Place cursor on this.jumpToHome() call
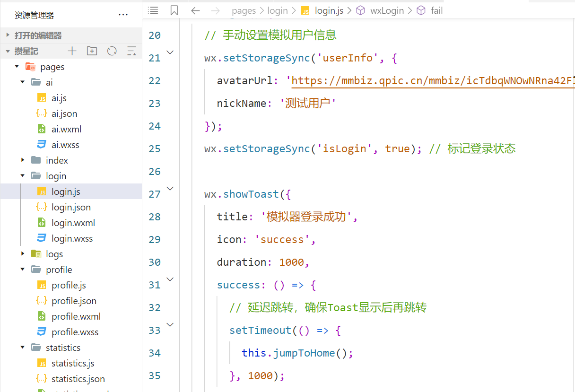 pos(297,353)
